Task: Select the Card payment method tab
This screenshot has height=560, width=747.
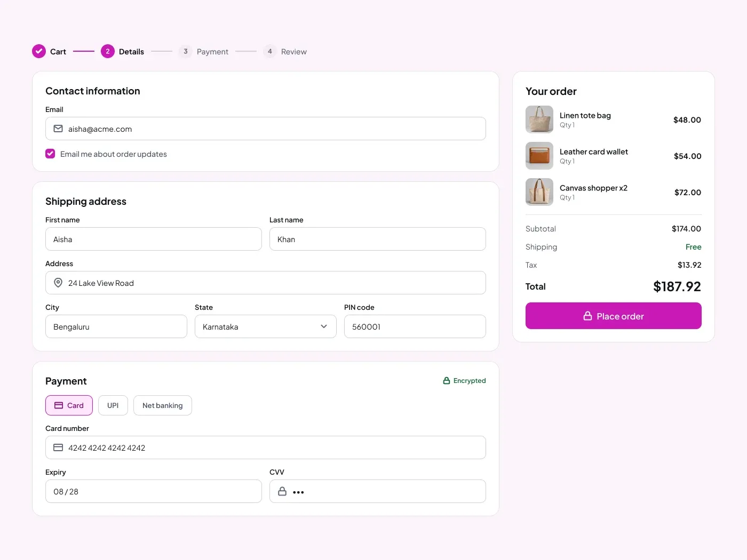Action: click(x=69, y=405)
